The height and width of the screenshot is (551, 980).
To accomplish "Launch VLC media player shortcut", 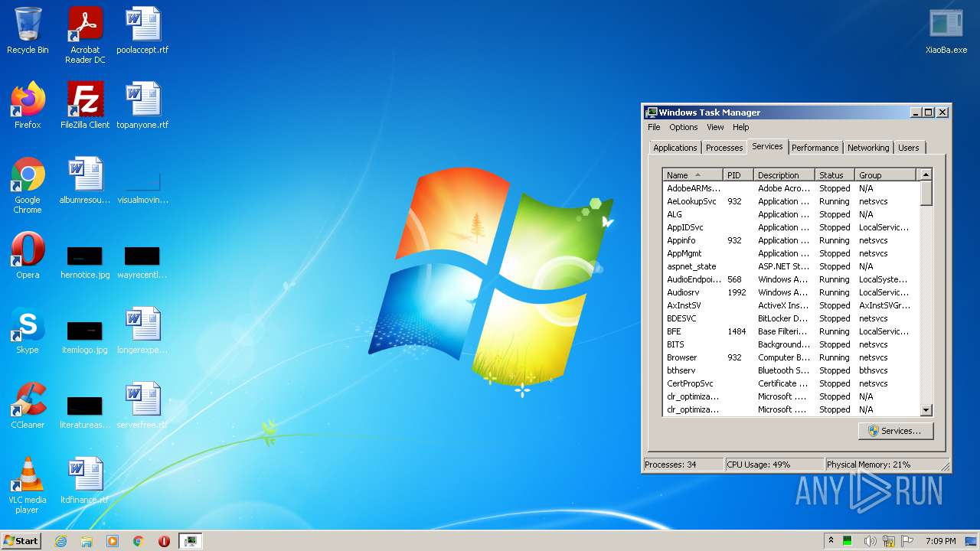I will pos(28,485).
